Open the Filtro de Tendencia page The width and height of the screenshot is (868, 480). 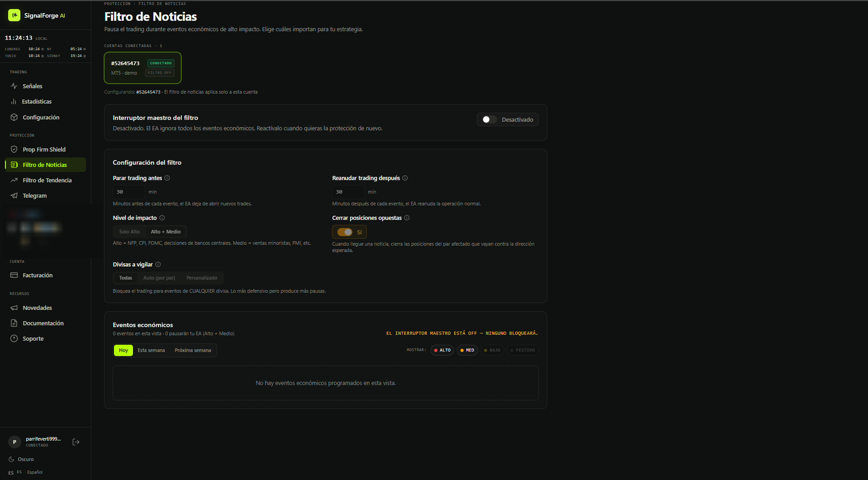pos(45,180)
